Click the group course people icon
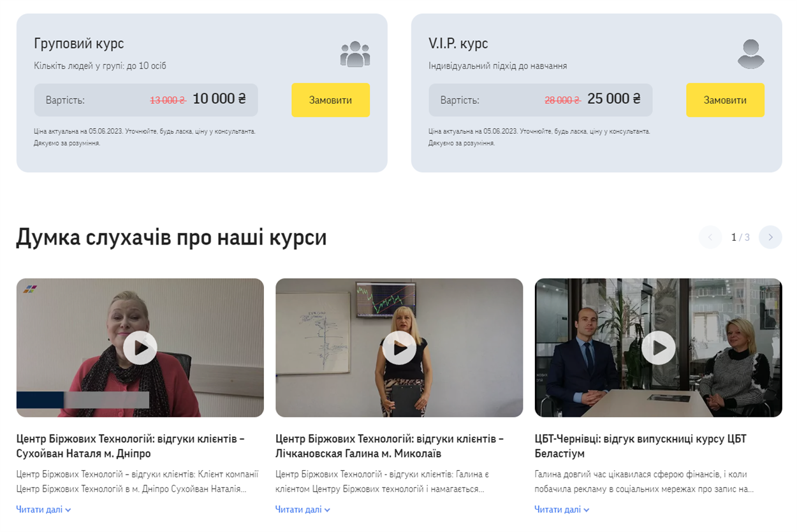This screenshot has width=797, height=532. pos(355,54)
